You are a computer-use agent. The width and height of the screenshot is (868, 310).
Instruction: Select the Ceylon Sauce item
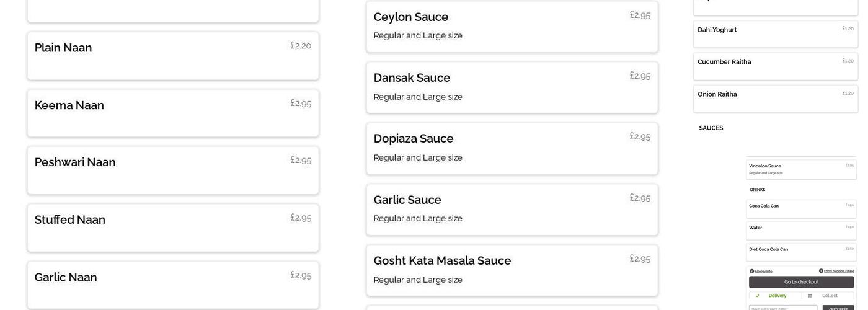[512, 26]
